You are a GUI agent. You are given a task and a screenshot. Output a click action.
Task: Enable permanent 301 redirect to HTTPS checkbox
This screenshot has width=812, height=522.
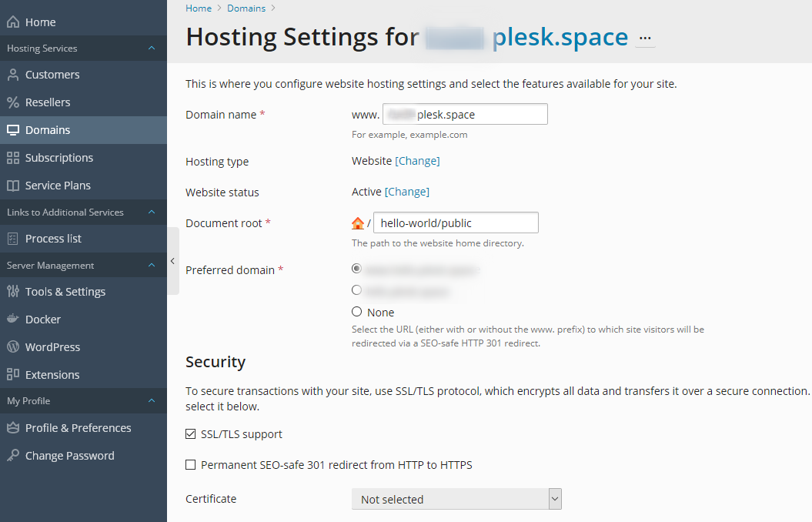click(191, 465)
